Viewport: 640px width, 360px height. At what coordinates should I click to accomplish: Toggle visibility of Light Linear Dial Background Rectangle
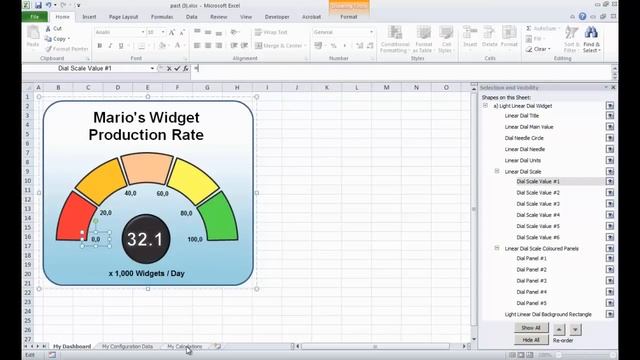[x=610, y=314]
